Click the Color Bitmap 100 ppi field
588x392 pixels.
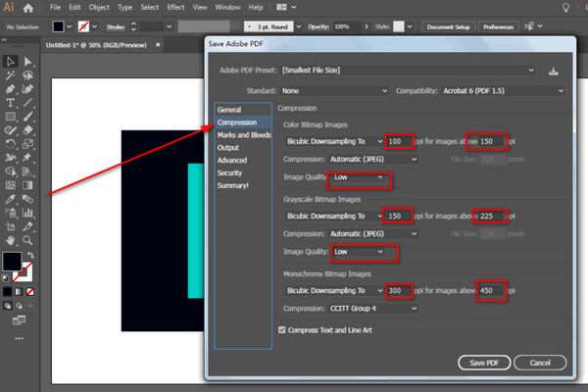click(400, 141)
